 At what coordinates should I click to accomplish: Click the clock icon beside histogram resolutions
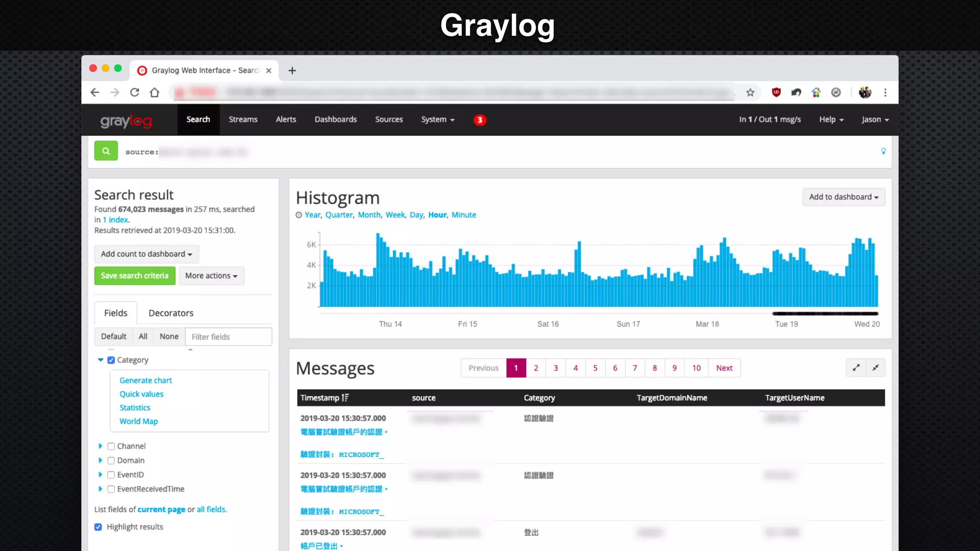click(x=299, y=215)
